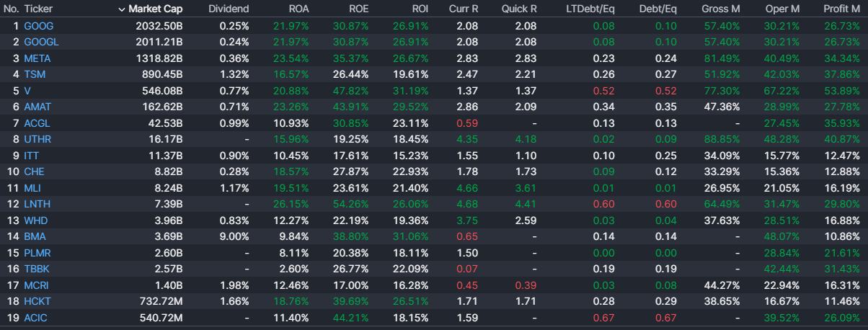Open the META ticker link
Image resolution: width=868 pixels, height=330 pixels.
pos(37,58)
